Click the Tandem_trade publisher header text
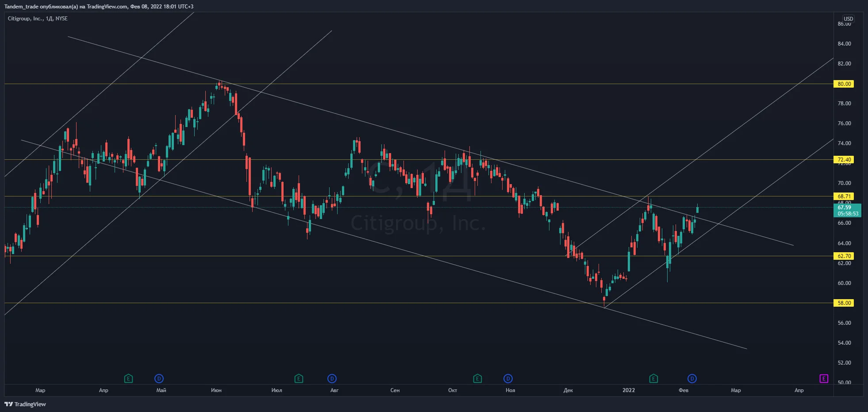The image size is (868, 412). tap(99, 7)
